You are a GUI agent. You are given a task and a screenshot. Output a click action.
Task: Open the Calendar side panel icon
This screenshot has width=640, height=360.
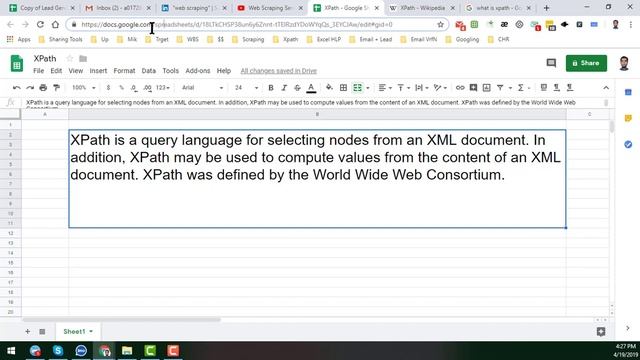point(628,92)
